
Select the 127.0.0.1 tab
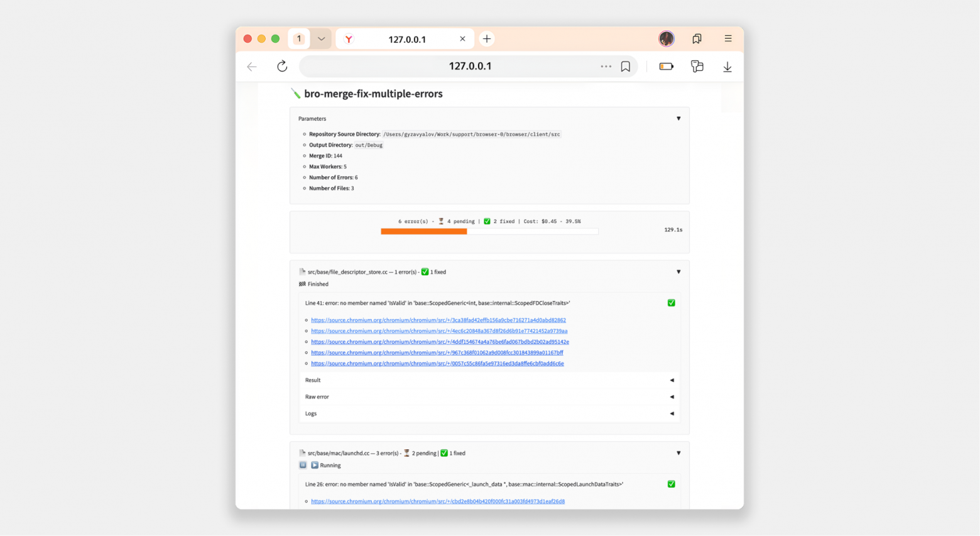405,39
